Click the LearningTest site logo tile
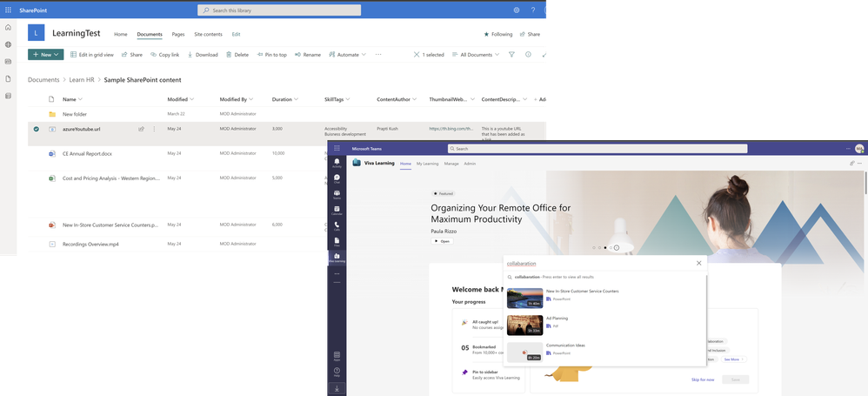The image size is (868, 396). pos(36,33)
